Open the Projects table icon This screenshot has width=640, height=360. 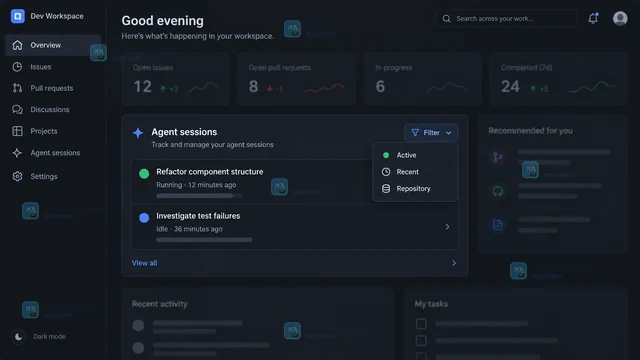click(x=17, y=131)
